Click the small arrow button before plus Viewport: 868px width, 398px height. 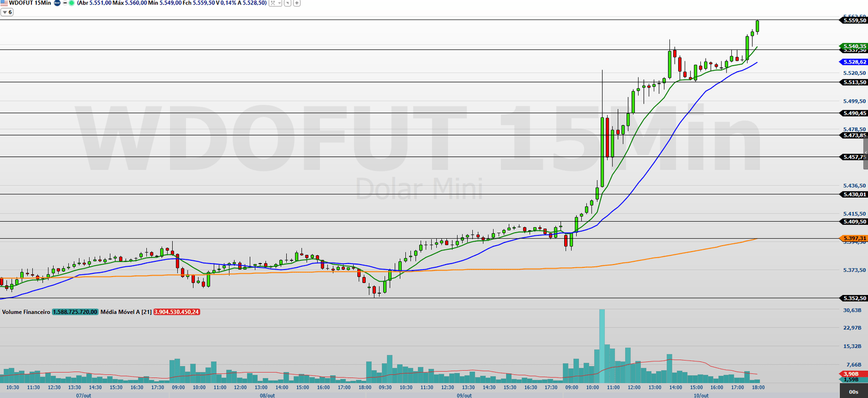coord(288,3)
